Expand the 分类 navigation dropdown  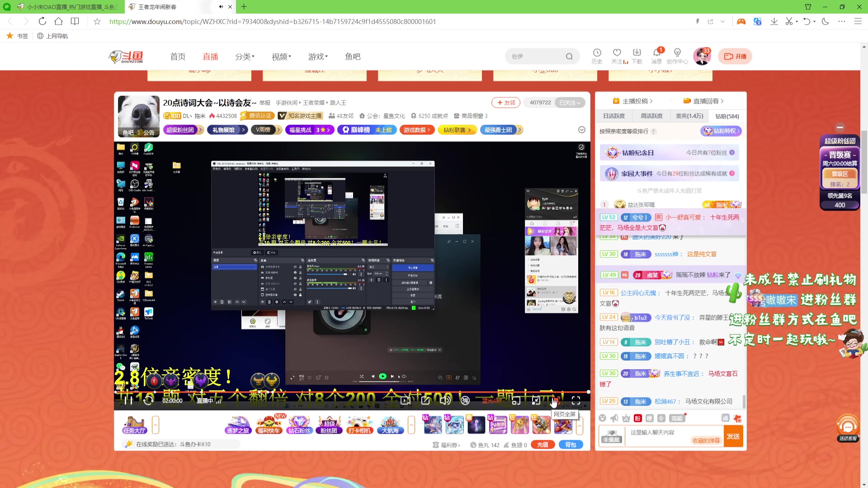coord(245,56)
